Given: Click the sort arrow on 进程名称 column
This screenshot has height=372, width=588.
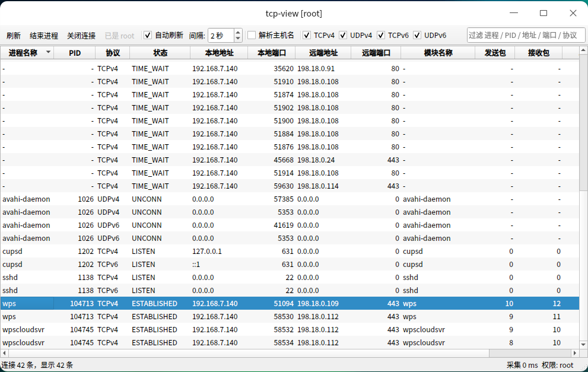Looking at the screenshot, I should point(48,52).
